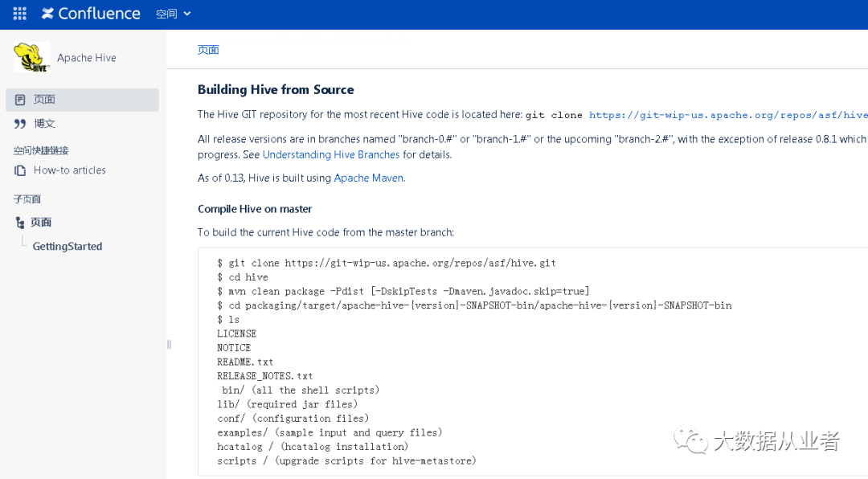The height and width of the screenshot is (479, 868).
Task: Click the Apache Hive space title
Action: pos(86,58)
